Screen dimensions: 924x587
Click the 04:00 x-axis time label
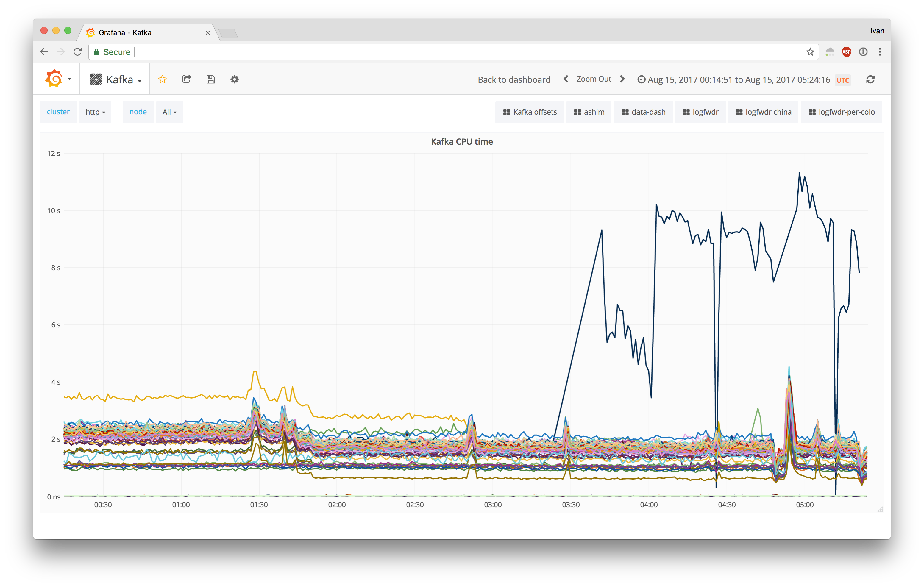point(649,505)
